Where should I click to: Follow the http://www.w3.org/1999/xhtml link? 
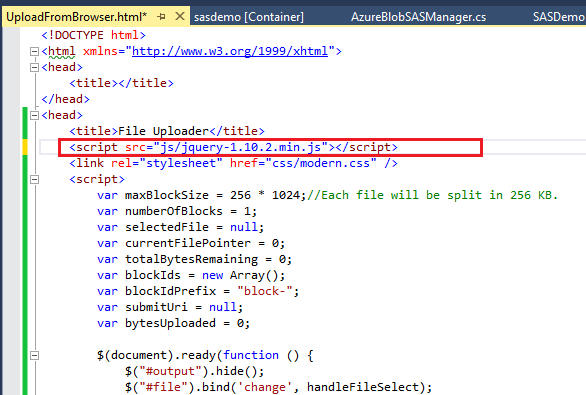pyautogui.click(x=230, y=51)
